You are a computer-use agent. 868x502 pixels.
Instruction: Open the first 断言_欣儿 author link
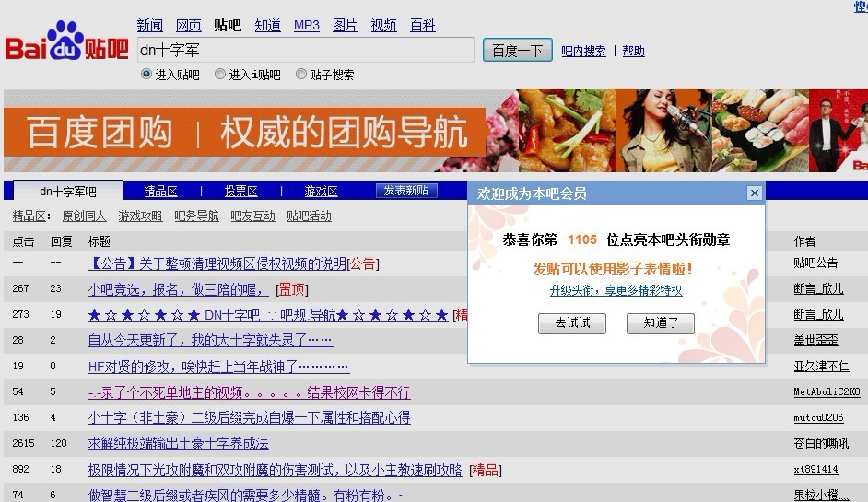pos(818,289)
